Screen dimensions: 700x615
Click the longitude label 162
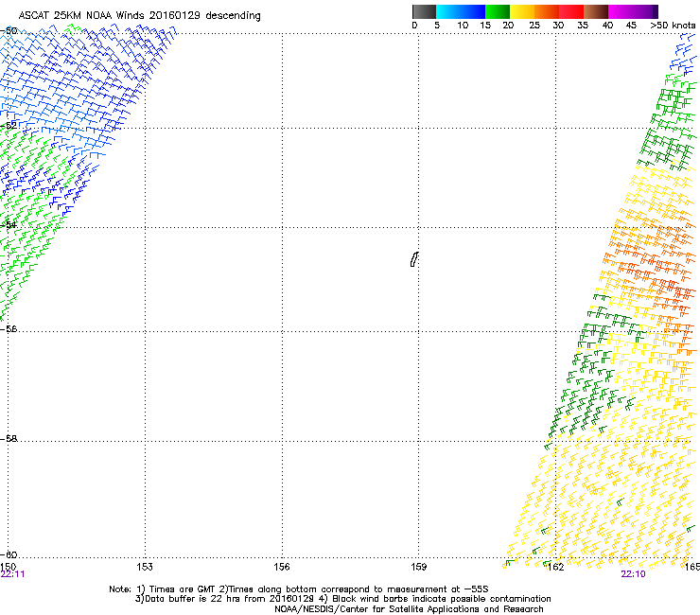coord(556,567)
